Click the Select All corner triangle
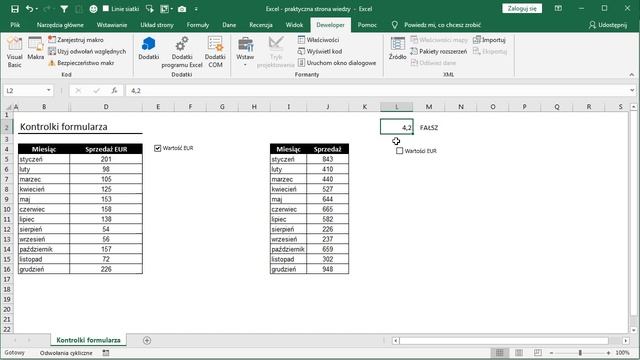Viewport: 640px width, 360px height. coord(8,107)
